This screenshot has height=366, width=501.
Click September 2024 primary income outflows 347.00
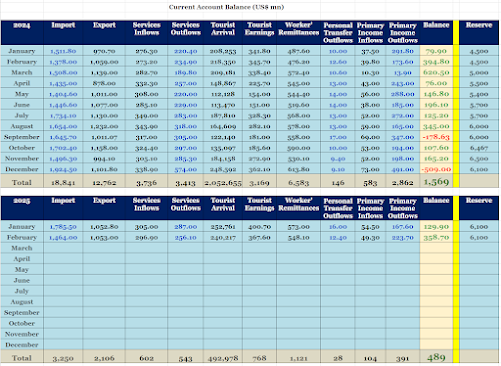pos(402,137)
